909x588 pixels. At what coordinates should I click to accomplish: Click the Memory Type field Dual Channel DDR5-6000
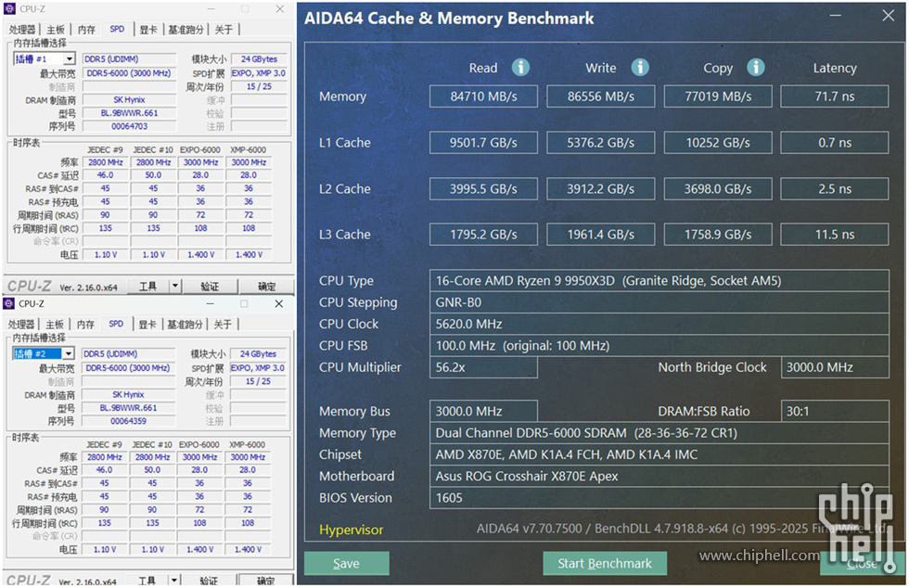(659, 432)
